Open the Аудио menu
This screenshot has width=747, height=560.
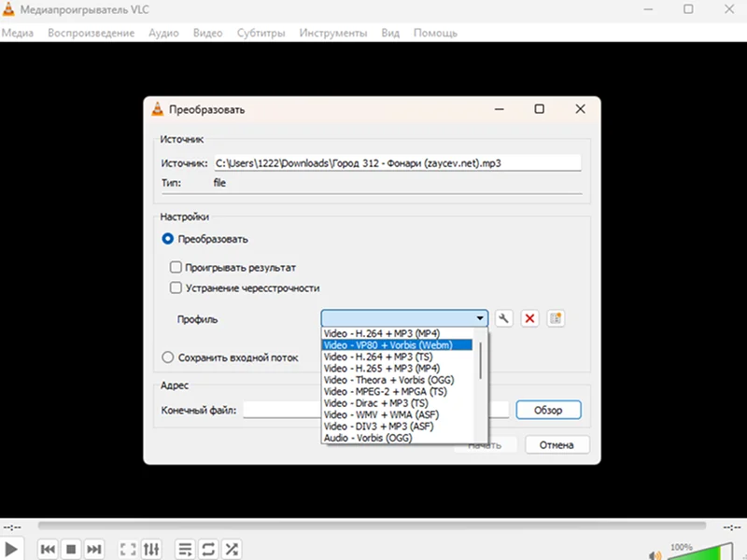pos(163,33)
